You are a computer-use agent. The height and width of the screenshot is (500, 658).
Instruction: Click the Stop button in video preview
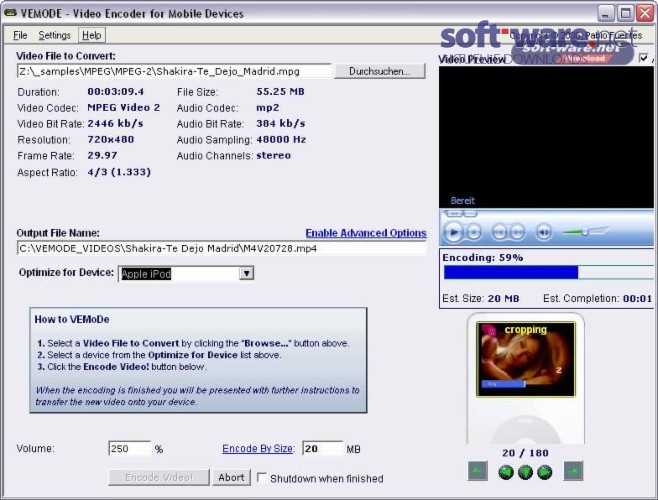click(x=474, y=232)
